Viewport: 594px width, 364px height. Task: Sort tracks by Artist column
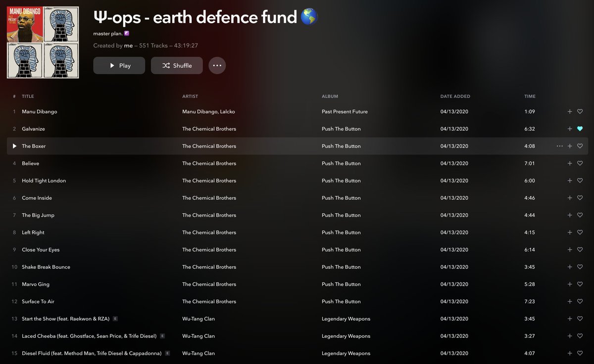pyautogui.click(x=190, y=96)
